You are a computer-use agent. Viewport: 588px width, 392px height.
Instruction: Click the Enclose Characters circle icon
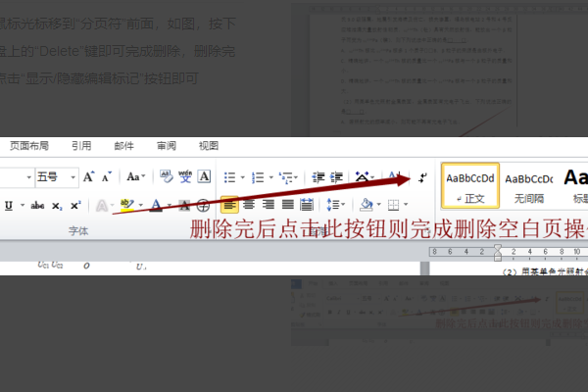203,205
